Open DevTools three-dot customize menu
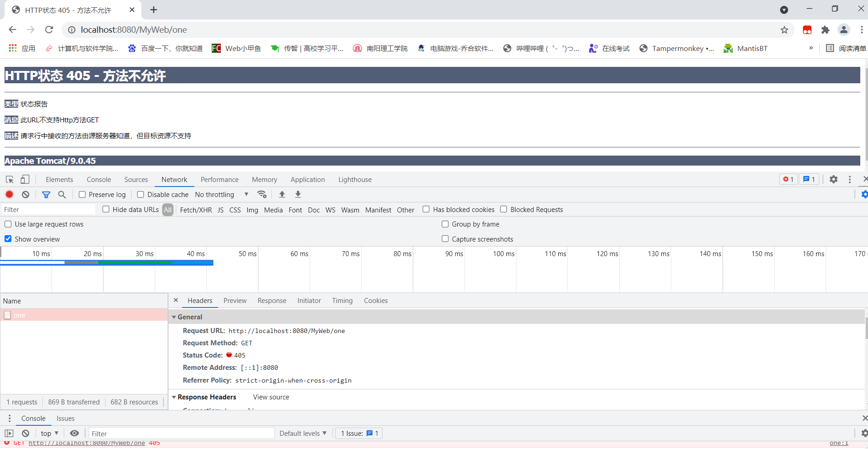Image resolution: width=868 pixels, height=449 pixels. pyautogui.click(x=849, y=179)
